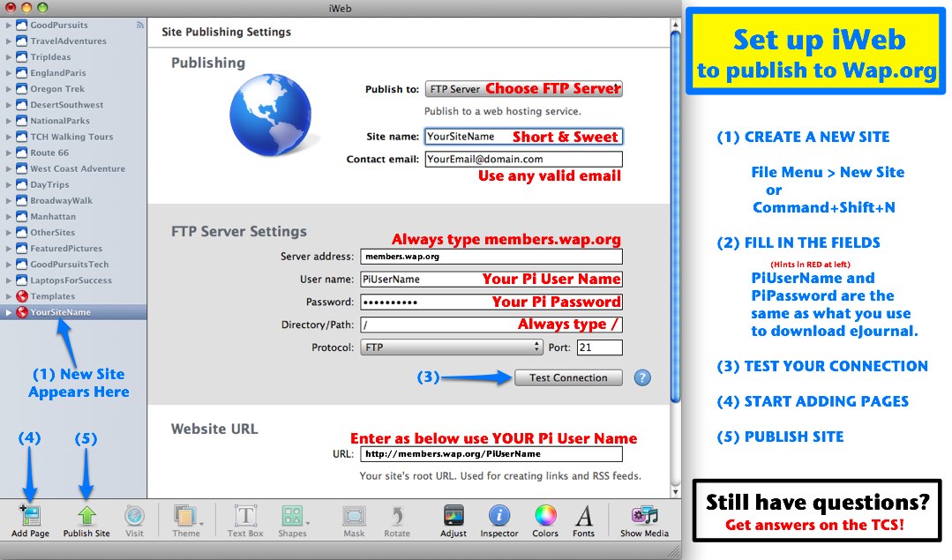952x560 pixels.
Task: Click the Templates site icon in sidebar
Action: point(22,296)
